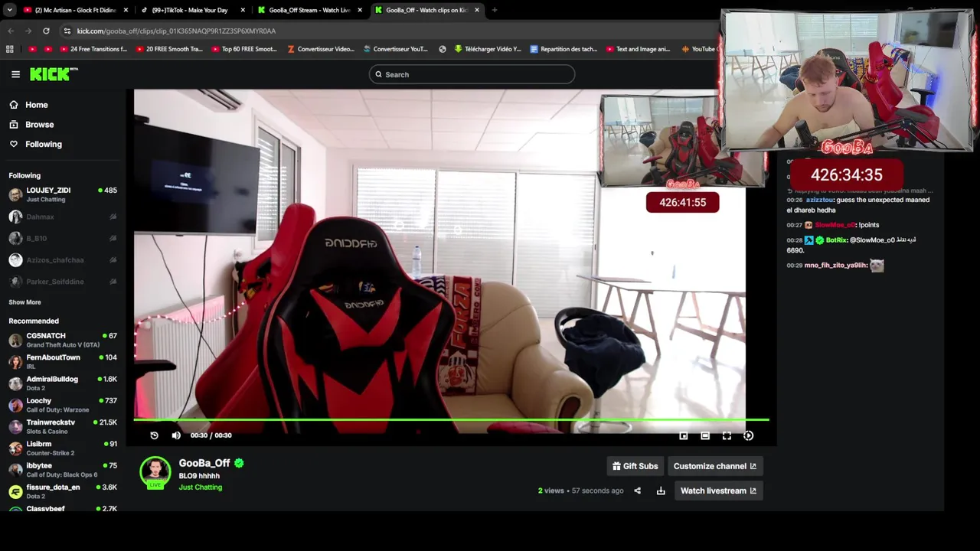Open GooBa_Off channel name link
Screen dimensions: 980x551
(x=204, y=463)
